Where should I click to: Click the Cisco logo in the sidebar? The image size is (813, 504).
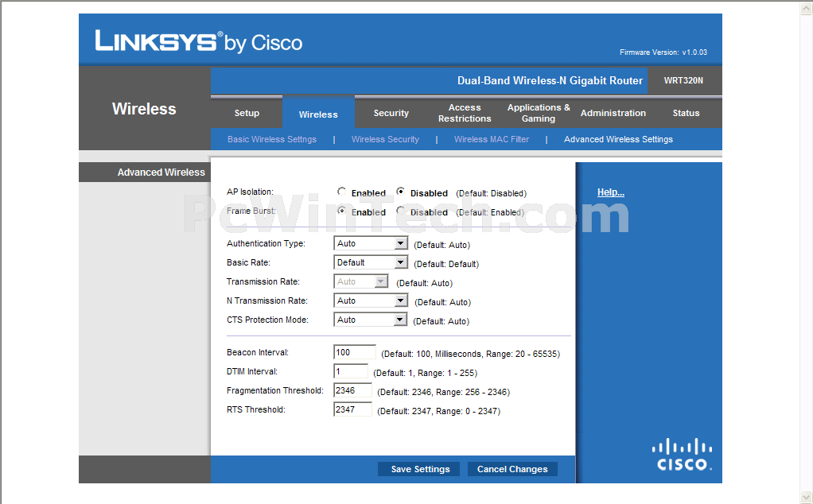click(x=682, y=454)
